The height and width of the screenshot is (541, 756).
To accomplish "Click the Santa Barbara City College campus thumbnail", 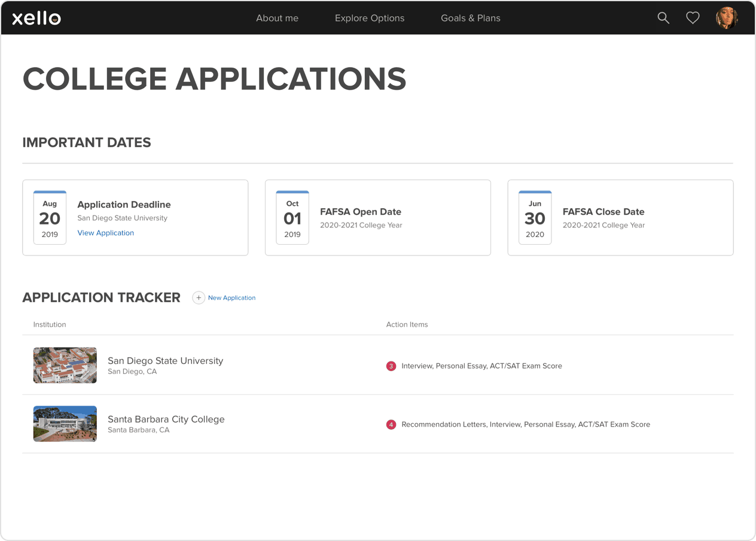I will (x=65, y=424).
